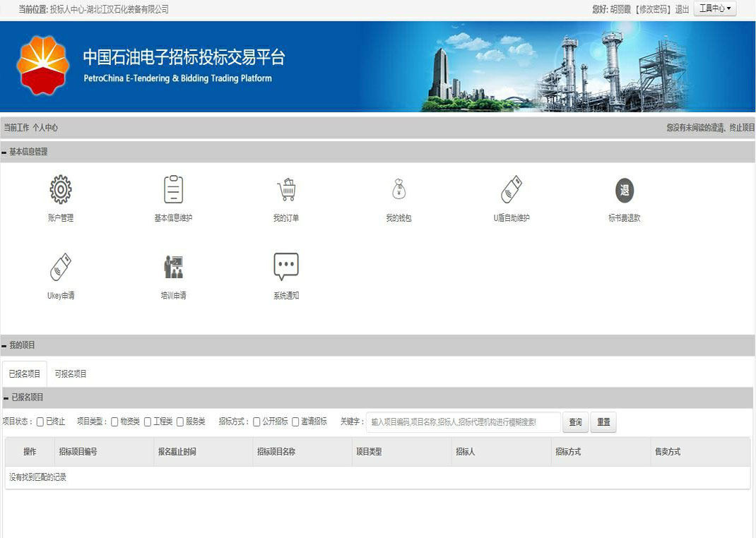Check the 邀请招标 bidding method checkbox
The height and width of the screenshot is (538, 756).
(x=295, y=422)
